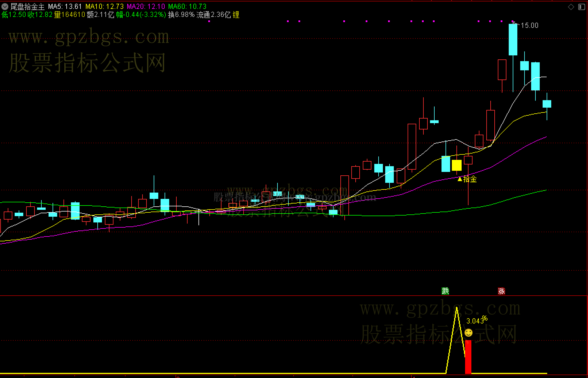Click the 流通2.36亿 float value

tap(214, 15)
